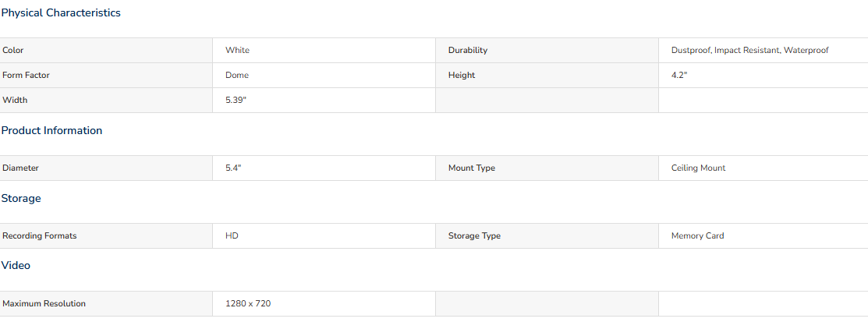Select the Form Factor label

26,76
